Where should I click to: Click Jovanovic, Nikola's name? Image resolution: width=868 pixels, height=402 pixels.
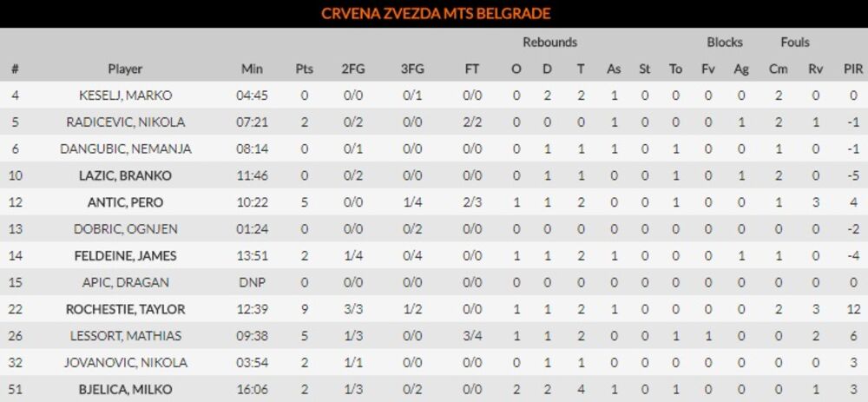pyautogui.click(x=126, y=363)
